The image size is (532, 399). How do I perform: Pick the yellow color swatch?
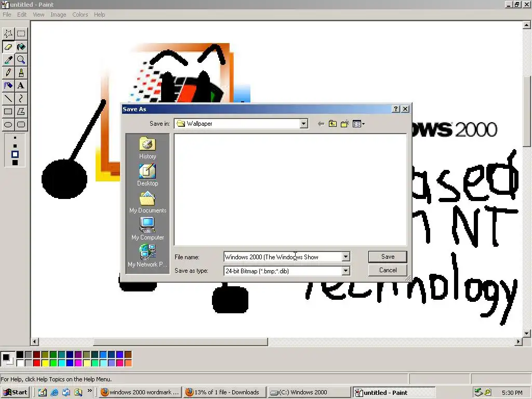[x=45, y=363]
